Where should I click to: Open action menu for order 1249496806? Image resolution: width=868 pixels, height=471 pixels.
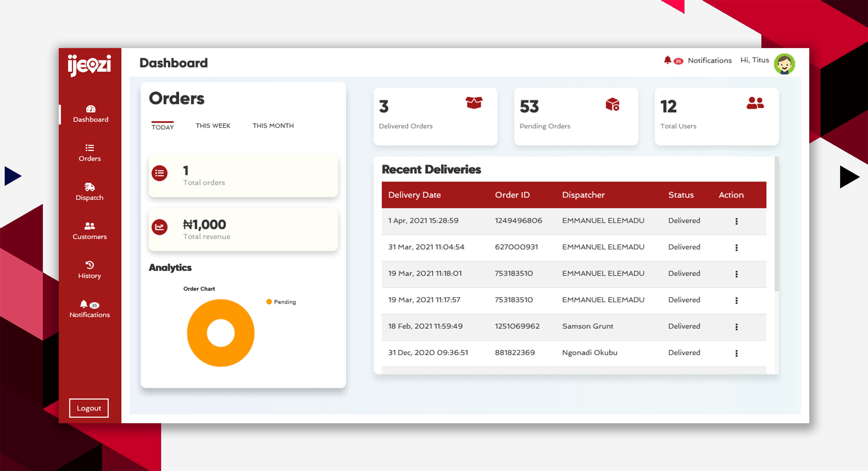(x=737, y=221)
